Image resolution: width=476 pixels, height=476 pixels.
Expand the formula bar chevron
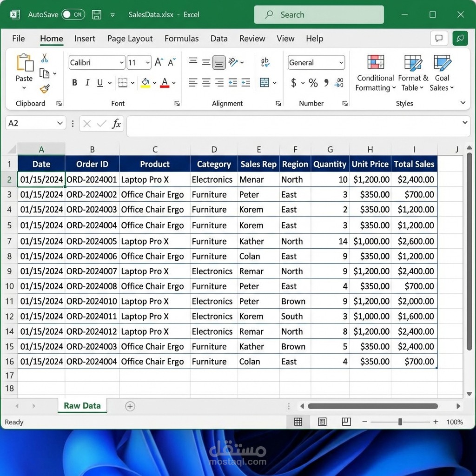tap(465, 122)
